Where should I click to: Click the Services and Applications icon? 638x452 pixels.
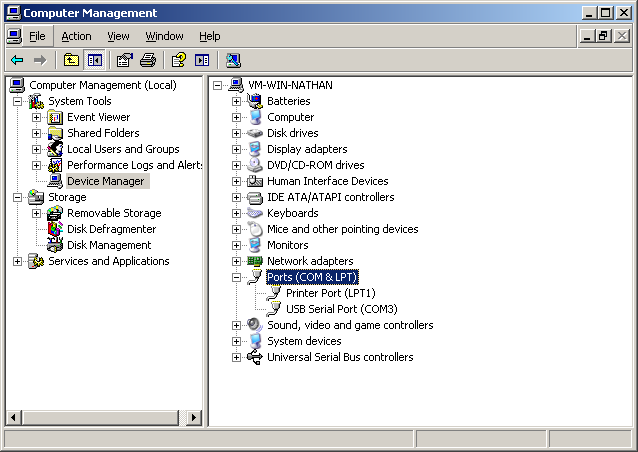point(36,261)
